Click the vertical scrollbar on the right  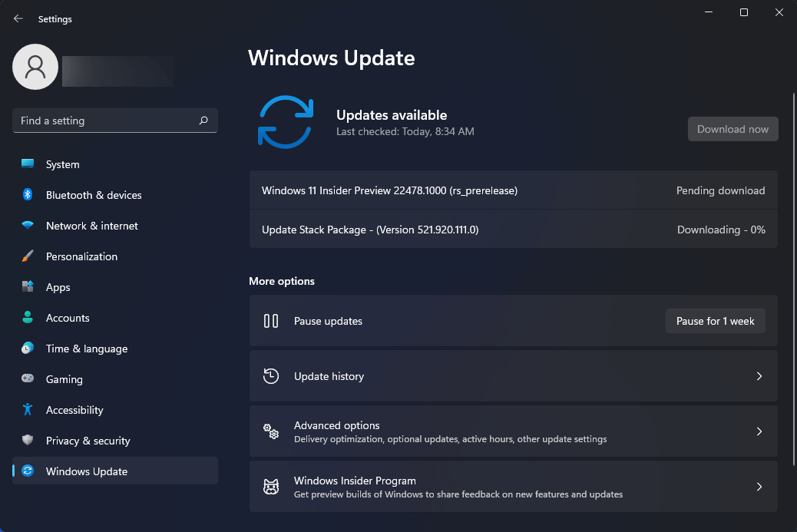pyautogui.click(x=793, y=279)
